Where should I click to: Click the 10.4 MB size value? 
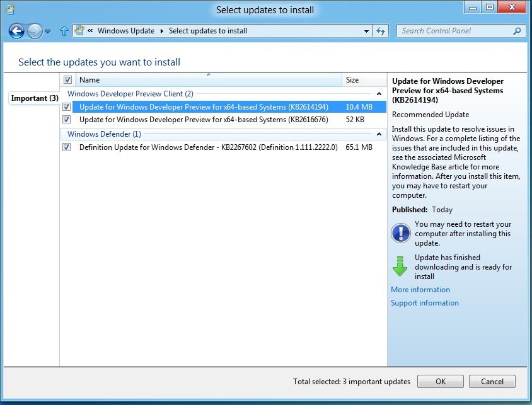pyautogui.click(x=359, y=106)
